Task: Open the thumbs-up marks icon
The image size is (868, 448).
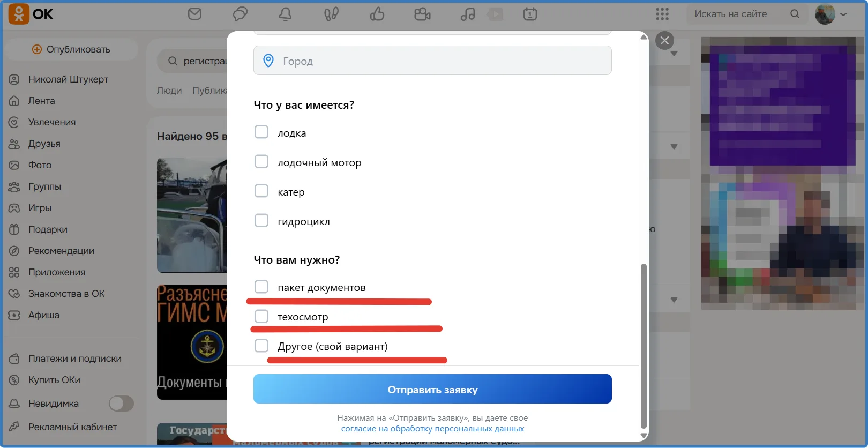Action: 377,14
